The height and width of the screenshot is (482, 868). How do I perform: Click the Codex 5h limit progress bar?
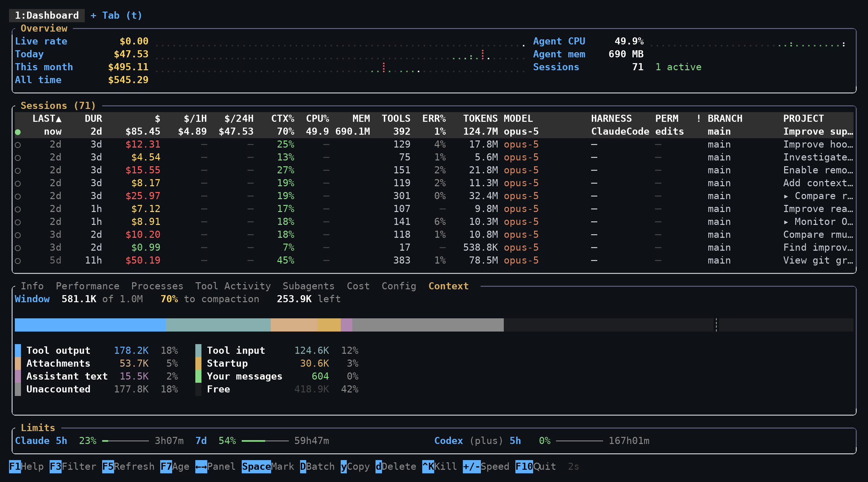580,441
